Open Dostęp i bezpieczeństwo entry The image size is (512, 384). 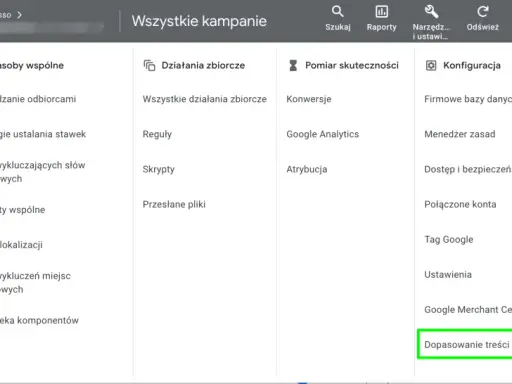pyautogui.click(x=468, y=169)
